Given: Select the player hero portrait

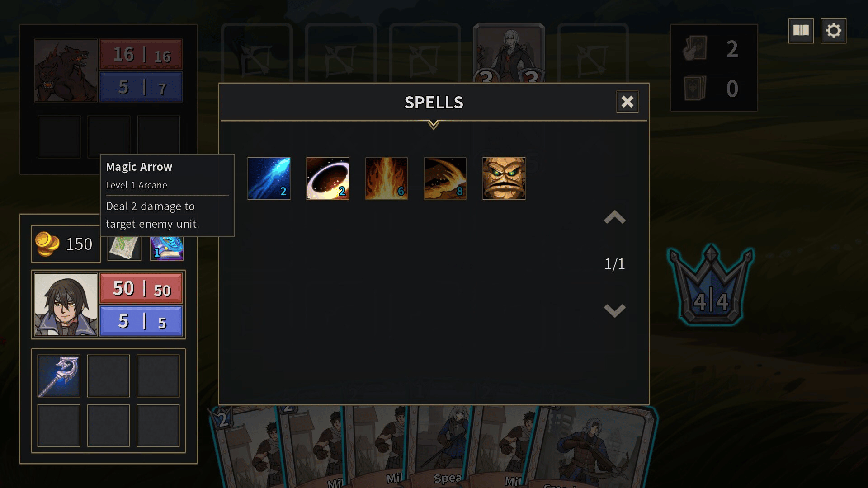Looking at the screenshot, I should point(66,304).
